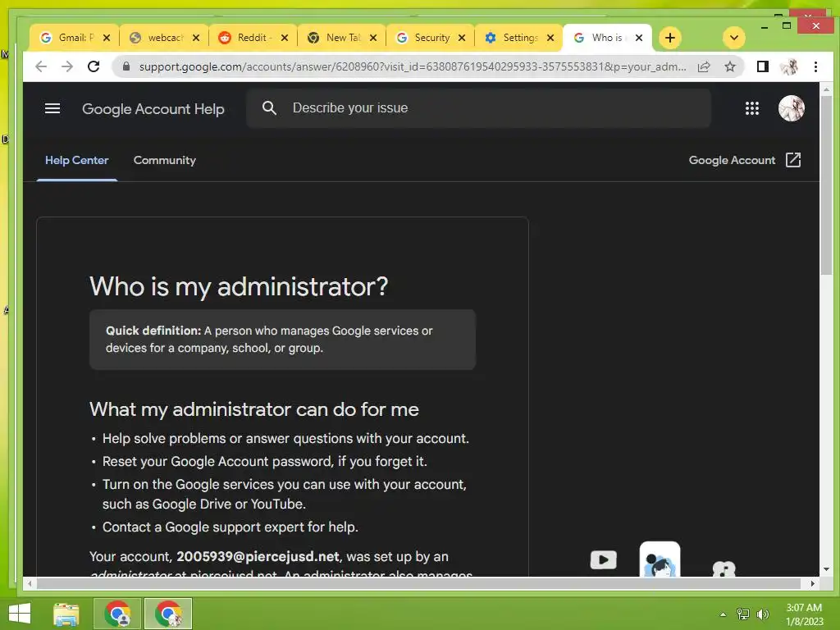Open Chrome profile avatar in toolbar

point(788,66)
